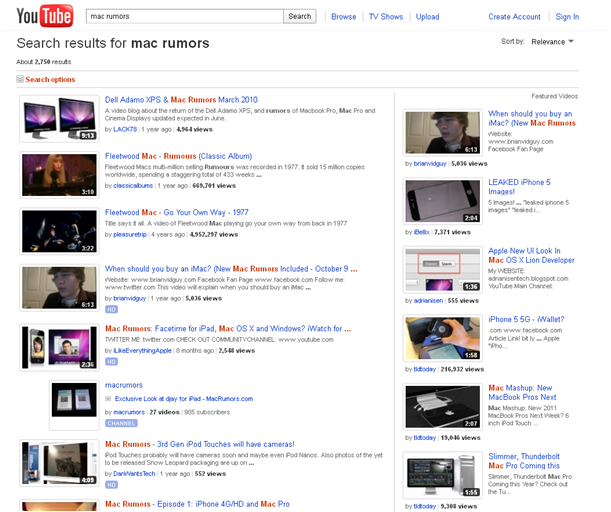Open When should you buy an iMac October 9 title

pos(231,269)
